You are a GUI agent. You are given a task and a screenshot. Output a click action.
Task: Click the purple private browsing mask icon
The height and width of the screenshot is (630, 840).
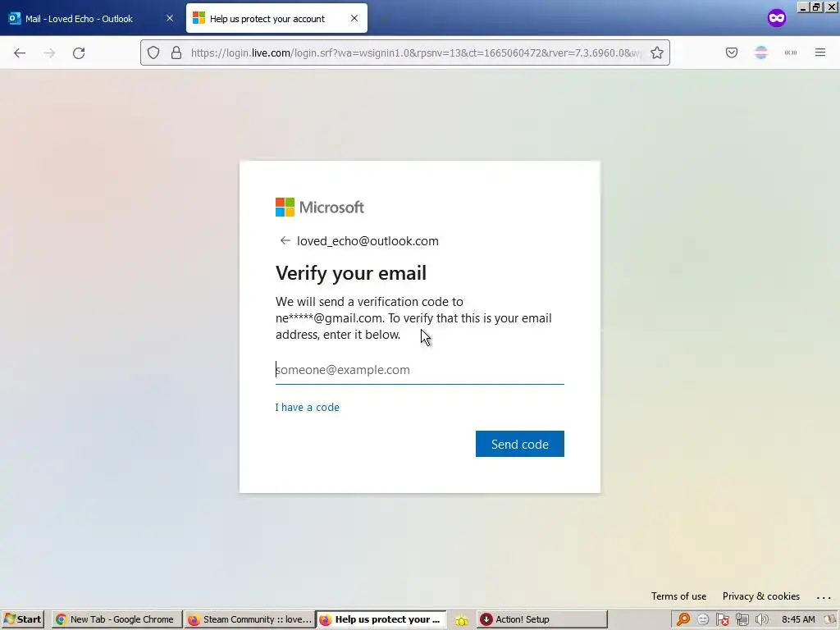(777, 18)
